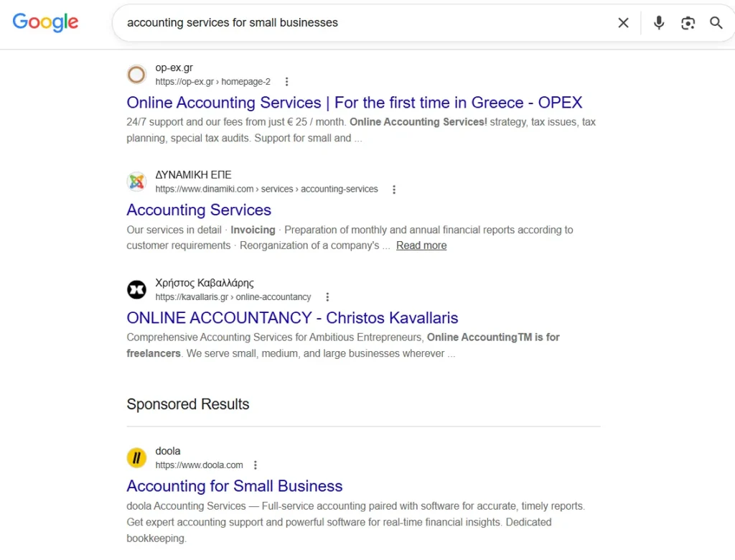This screenshot has height=560, width=735.
Task: Open three-dot menu for dinamiki.com result
Action: click(394, 190)
